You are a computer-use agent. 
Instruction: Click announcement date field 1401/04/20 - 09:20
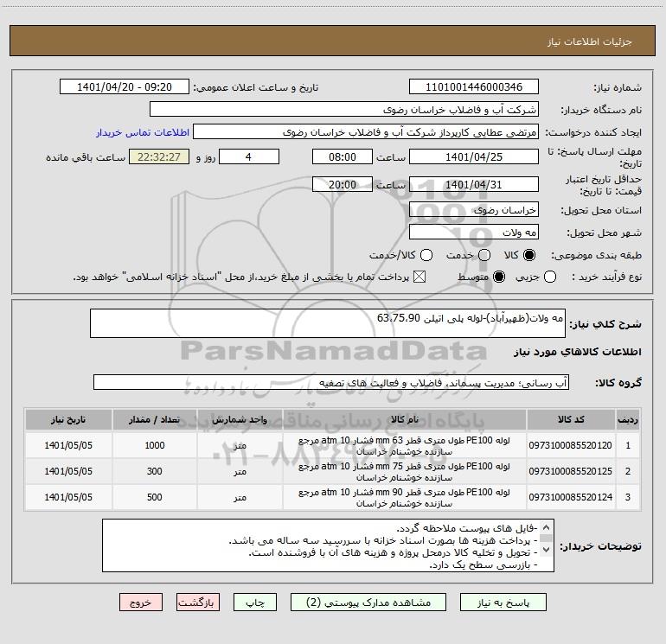pos(125,87)
